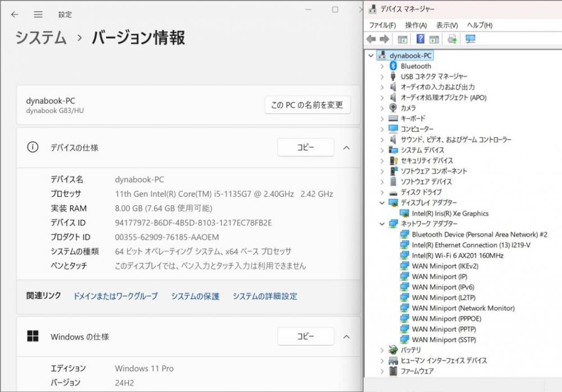The height and width of the screenshot is (392, 562).
Task: Click the product ID 00355-62909-76185-AAOEM
Action: pyautogui.click(x=167, y=237)
